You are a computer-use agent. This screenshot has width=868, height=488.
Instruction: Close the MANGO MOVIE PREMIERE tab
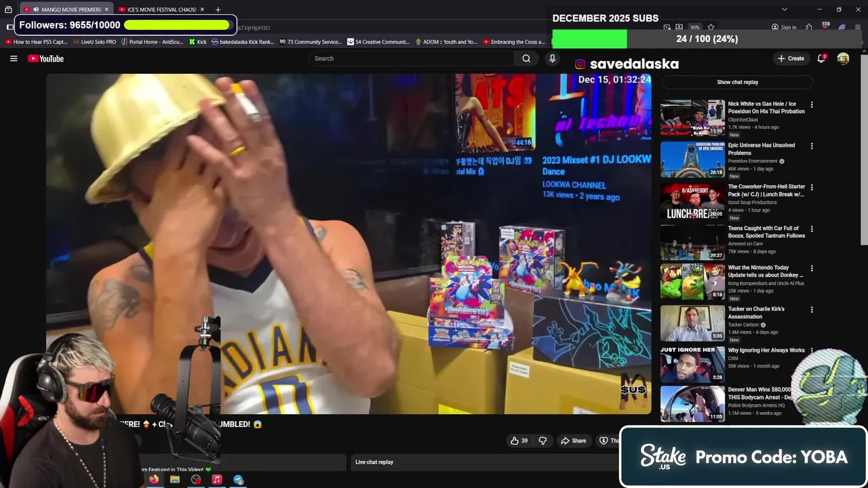tap(106, 9)
